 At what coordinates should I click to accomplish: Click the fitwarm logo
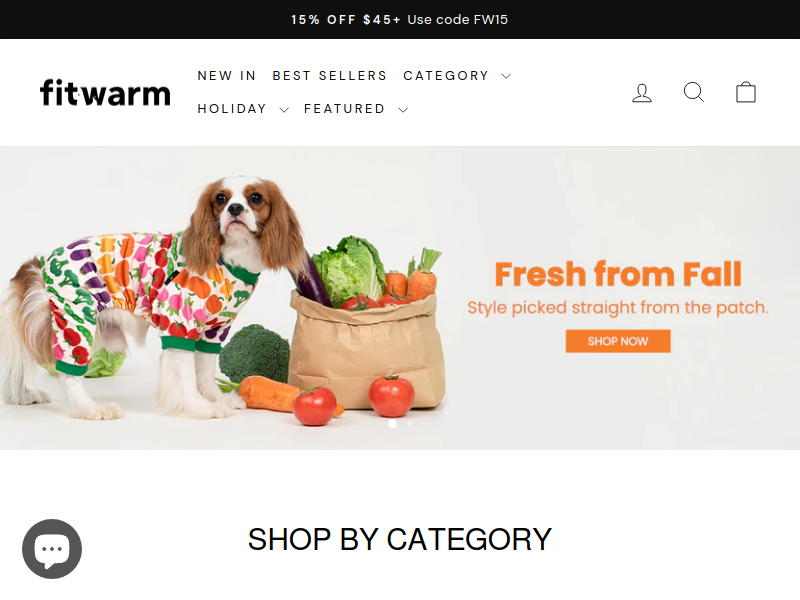105,93
